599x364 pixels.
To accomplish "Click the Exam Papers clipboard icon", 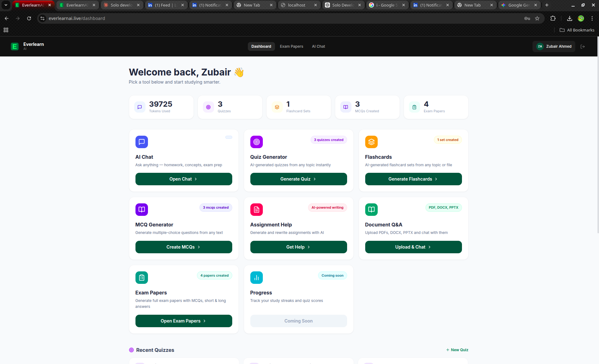I will tap(142, 278).
